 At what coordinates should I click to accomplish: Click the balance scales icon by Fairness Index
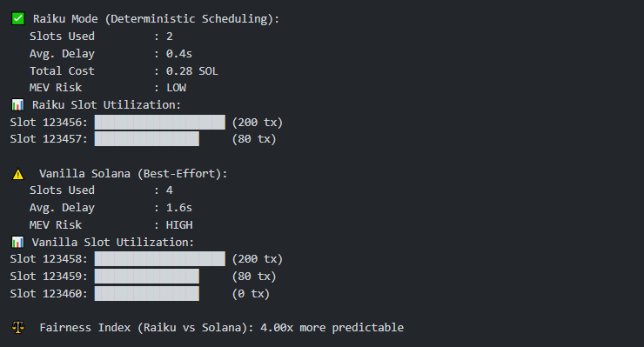pyautogui.click(x=18, y=327)
